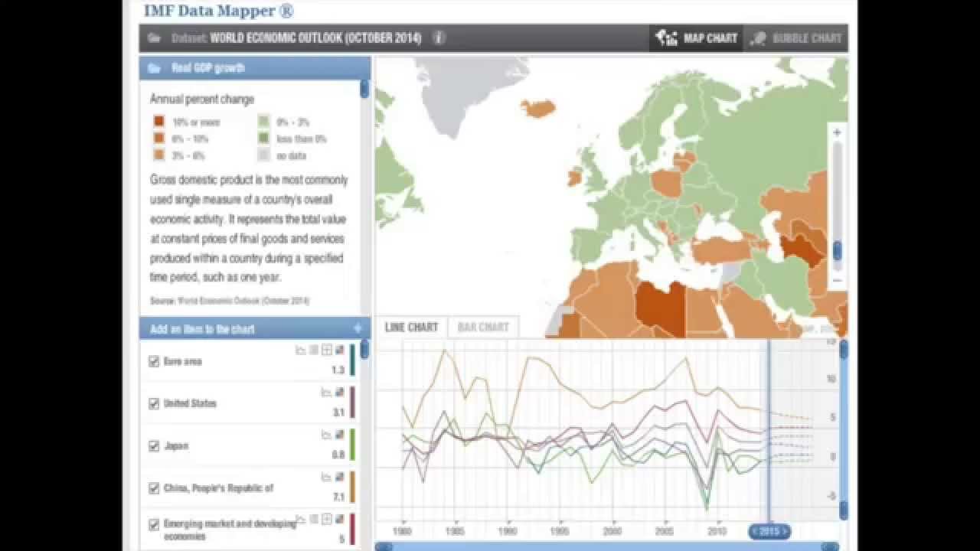Click Emerging market economies crimson color bar
Viewport: 980px width, 551px height.
click(352, 529)
